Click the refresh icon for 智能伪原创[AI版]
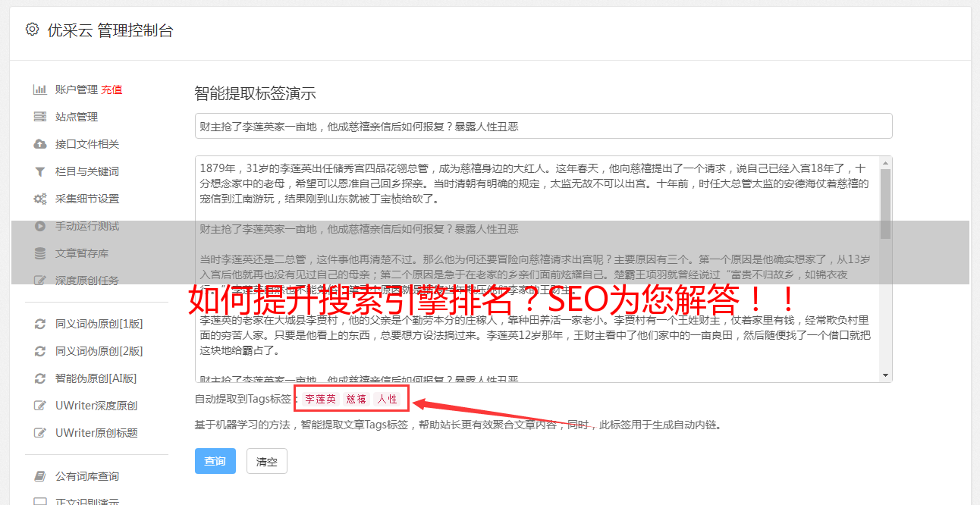 click(x=40, y=378)
